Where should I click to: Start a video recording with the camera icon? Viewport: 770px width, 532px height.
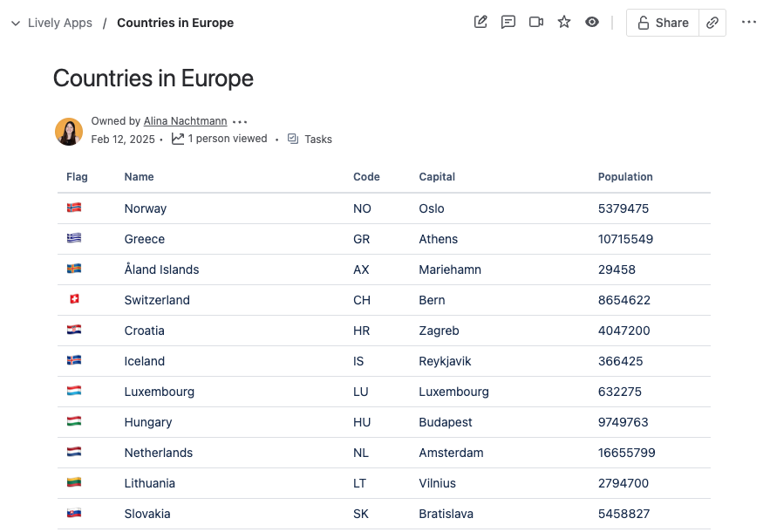536,22
